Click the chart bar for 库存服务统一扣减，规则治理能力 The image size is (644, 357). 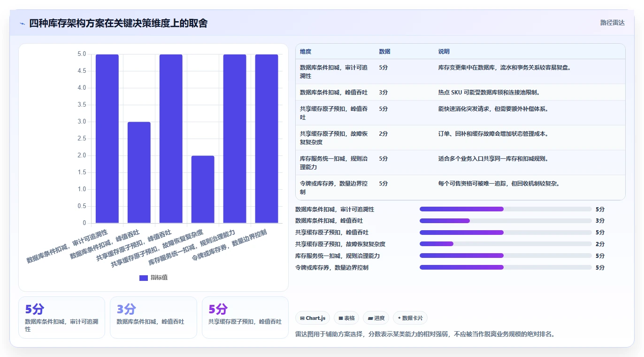tap(235, 139)
